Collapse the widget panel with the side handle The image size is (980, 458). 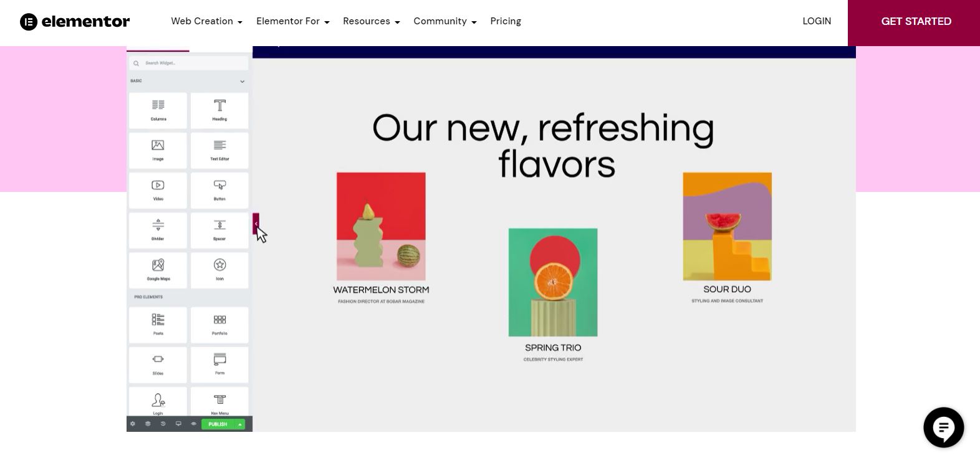[x=256, y=224]
